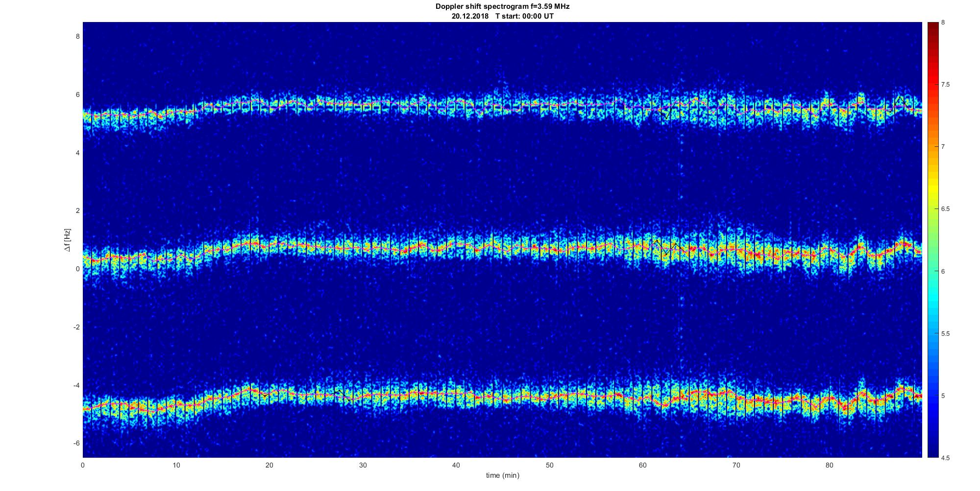
Task: Click the x-axis label 'time (min)'
Action: click(502, 475)
